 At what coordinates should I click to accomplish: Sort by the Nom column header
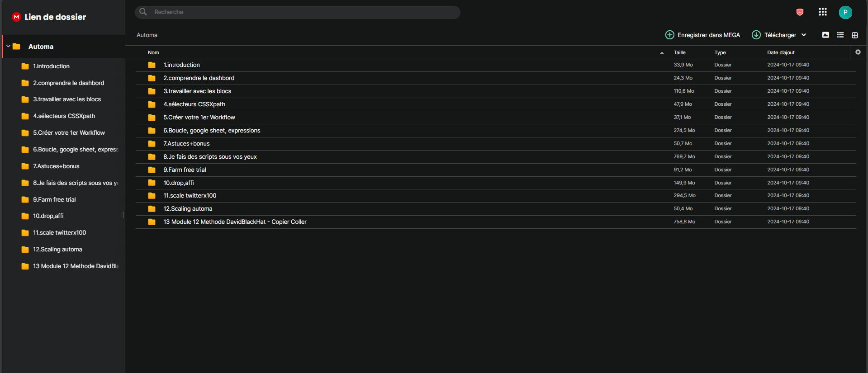tap(153, 52)
